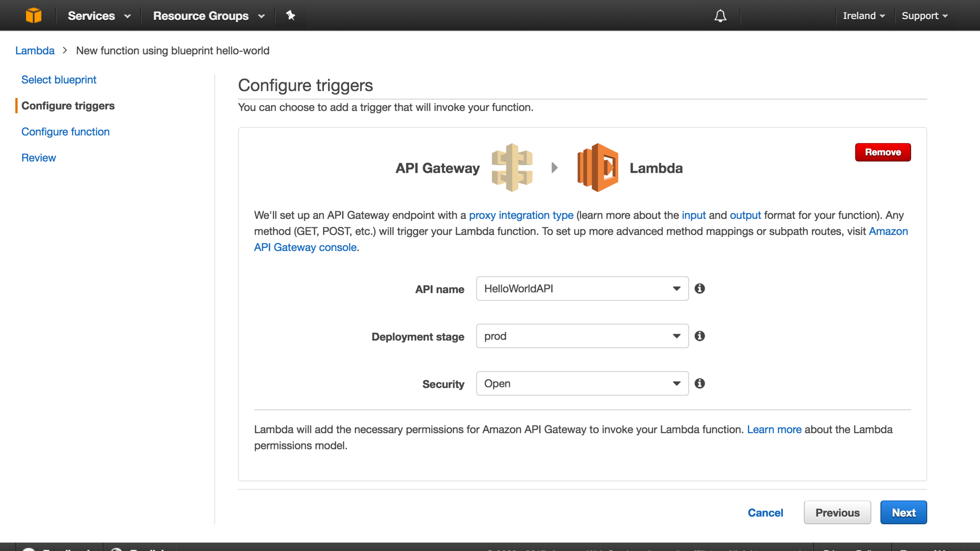Go to Configure function step
This screenshot has width=980, height=551.
point(65,132)
